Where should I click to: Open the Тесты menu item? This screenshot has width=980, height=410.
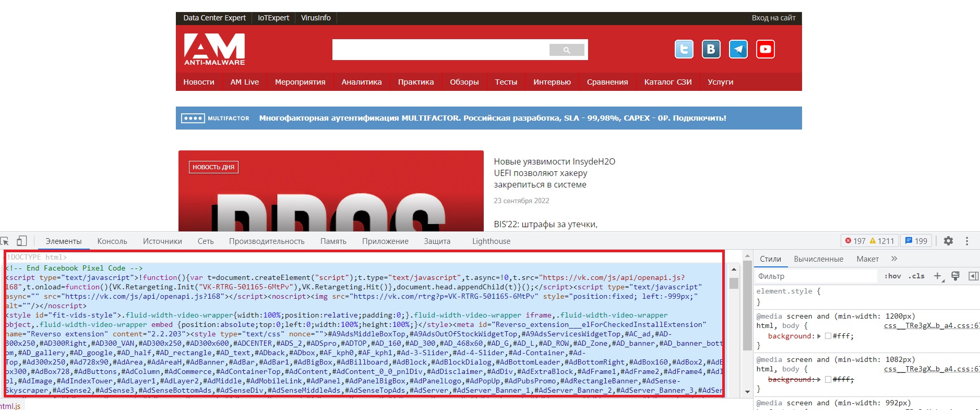click(506, 82)
